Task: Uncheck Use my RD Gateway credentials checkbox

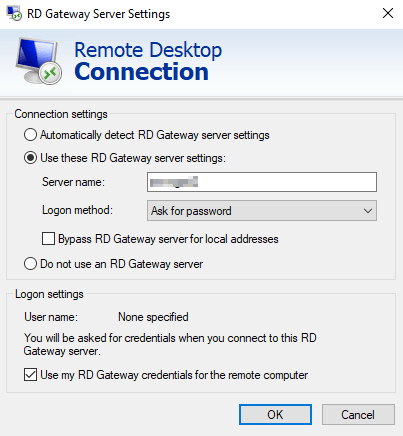Action: [30, 375]
